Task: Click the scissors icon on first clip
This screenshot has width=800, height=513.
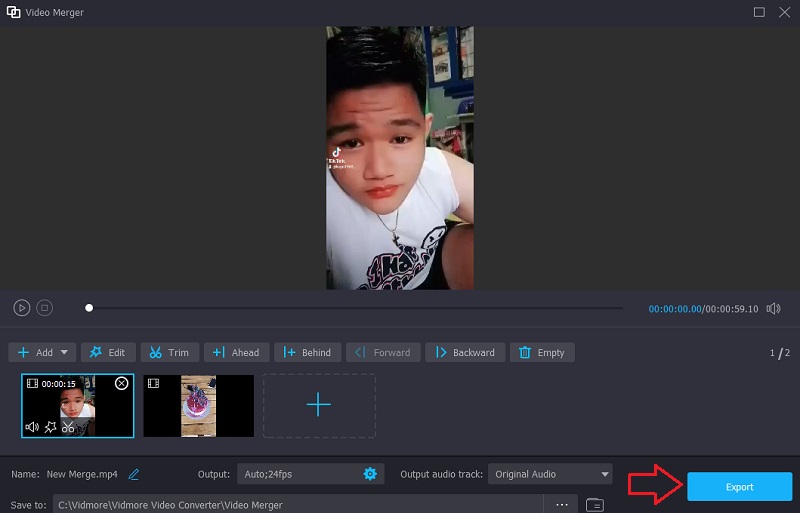Action: click(x=68, y=427)
